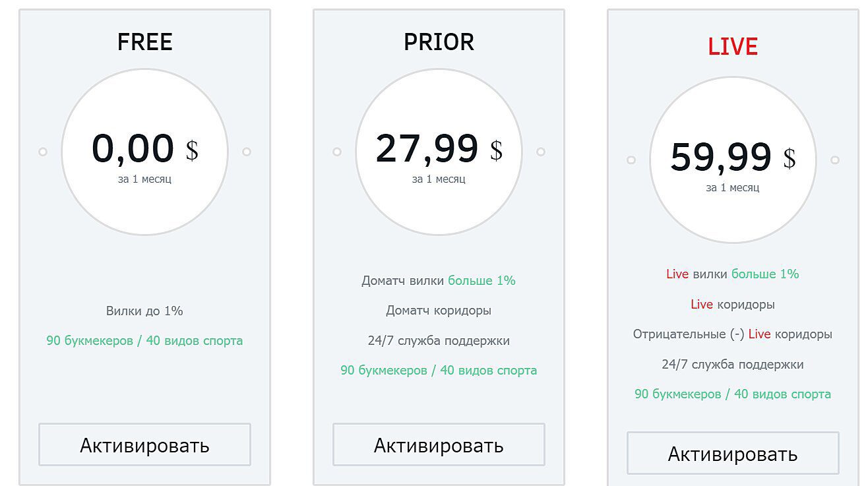Click the FREE plan heading
The height and width of the screenshot is (486, 868).
point(144,42)
